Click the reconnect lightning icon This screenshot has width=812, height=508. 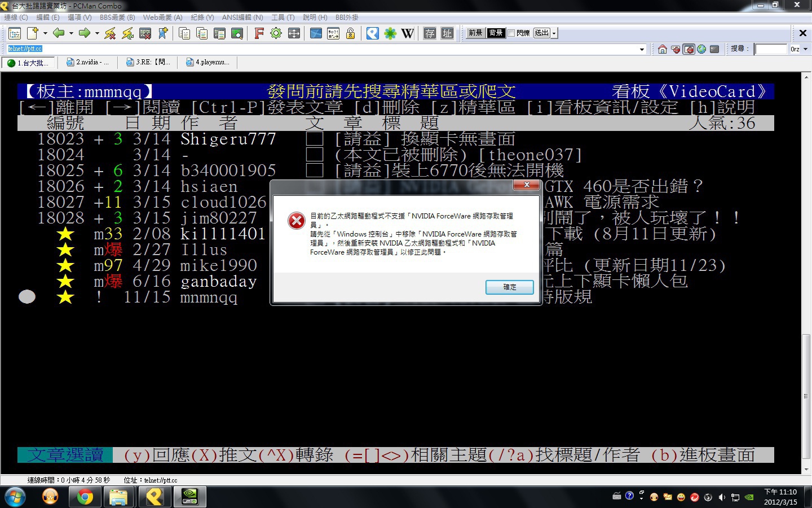pyautogui.click(x=128, y=33)
